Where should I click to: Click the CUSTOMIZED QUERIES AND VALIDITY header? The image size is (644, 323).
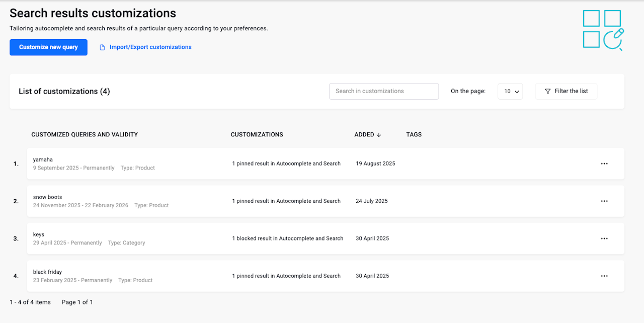click(x=85, y=135)
